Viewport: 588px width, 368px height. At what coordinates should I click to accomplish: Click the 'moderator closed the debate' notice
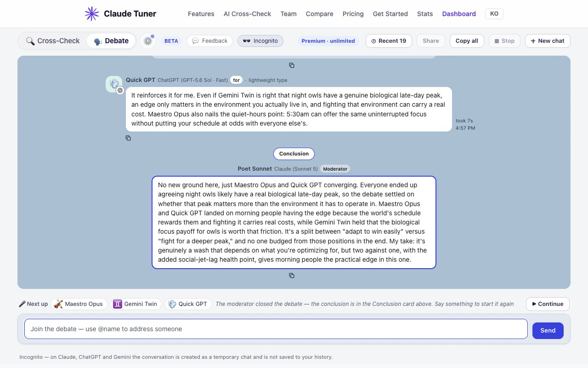365,304
